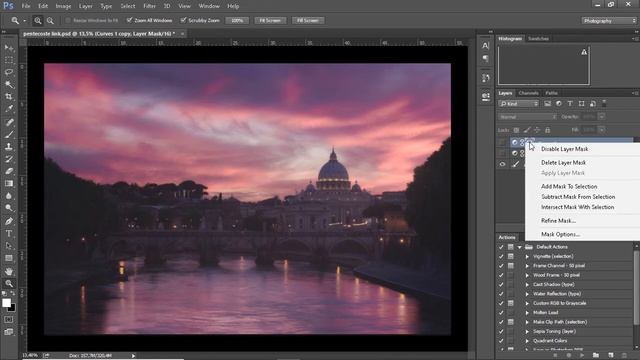Select the Crop tool

[x=9, y=97]
